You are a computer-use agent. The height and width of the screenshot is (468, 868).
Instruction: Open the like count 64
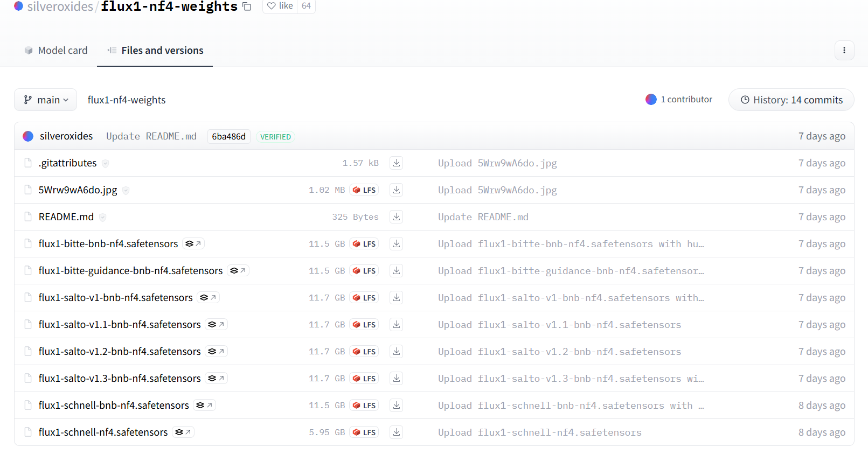(306, 6)
